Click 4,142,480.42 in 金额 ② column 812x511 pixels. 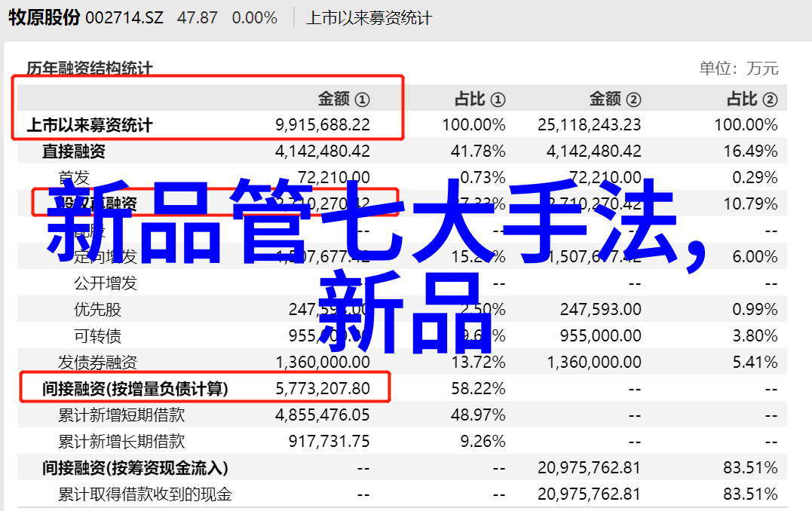[x=594, y=151]
